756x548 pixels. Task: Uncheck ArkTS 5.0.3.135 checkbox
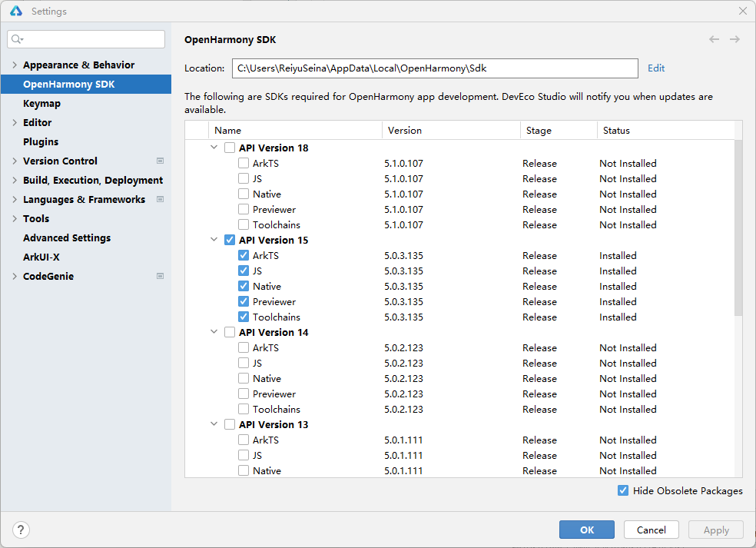click(244, 255)
